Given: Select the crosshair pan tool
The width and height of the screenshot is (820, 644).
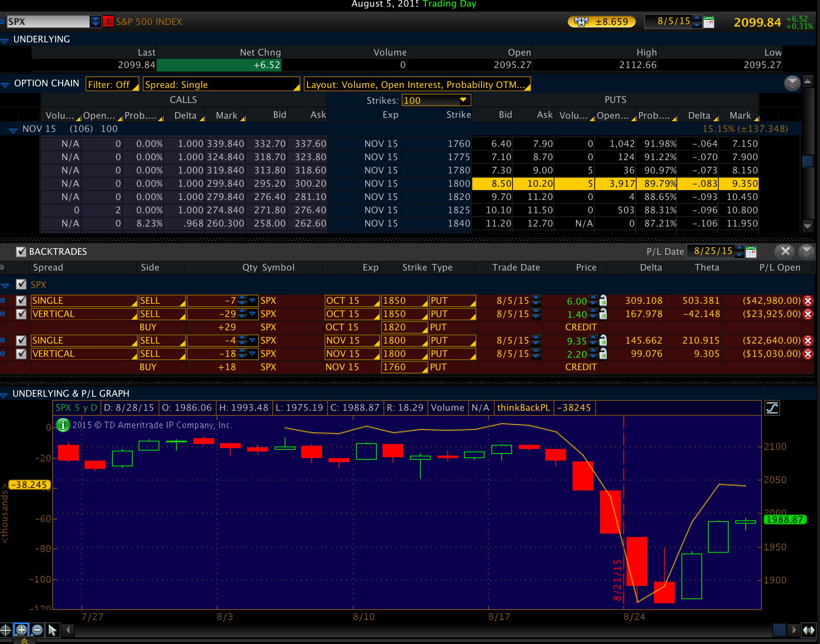Looking at the screenshot, I should click(x=5, y=630).
